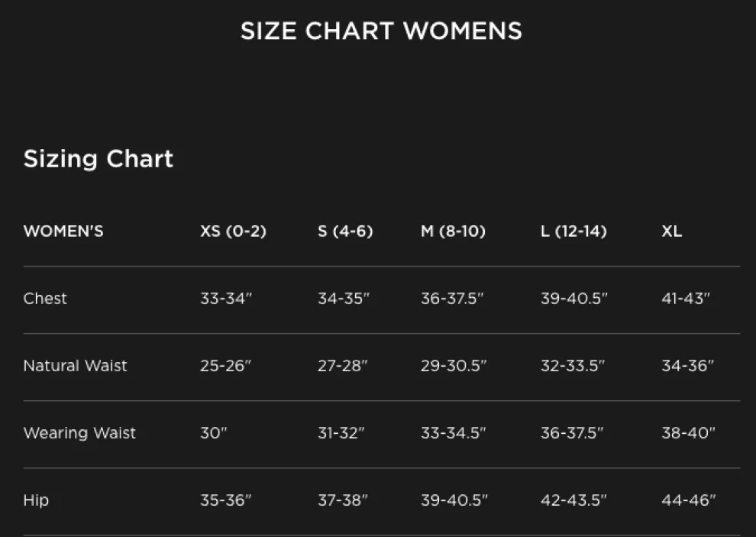Select the XL wearing waist value 38-40"
The width and height of the screenshot is (756, 537).
[x=688, y=433]
